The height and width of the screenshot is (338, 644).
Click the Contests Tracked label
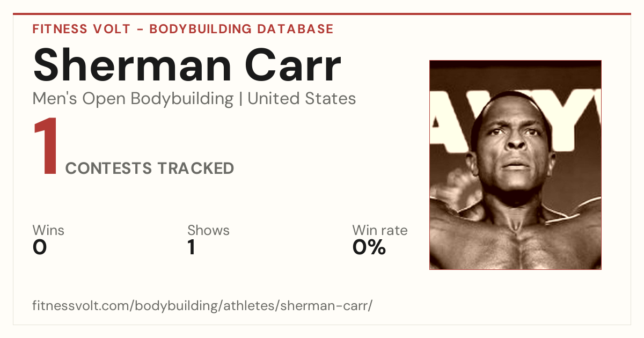150,168
